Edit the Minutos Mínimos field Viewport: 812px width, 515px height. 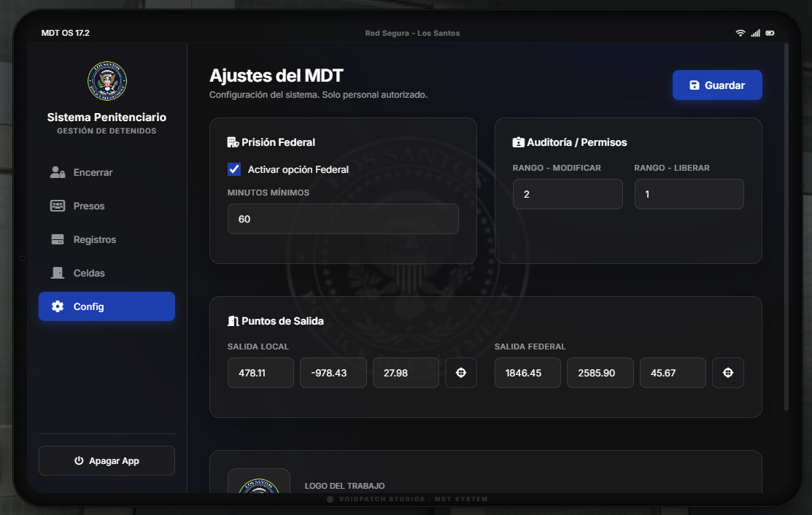click(x=343, y=219)
